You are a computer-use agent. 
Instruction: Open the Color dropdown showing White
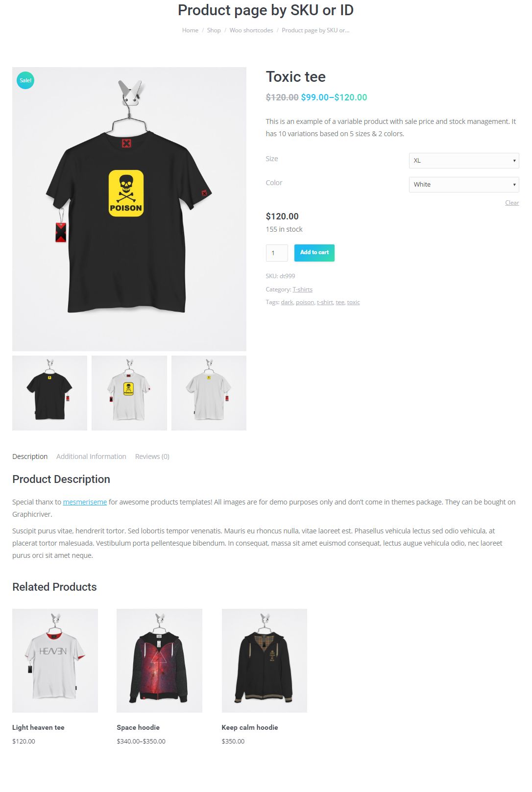pos(464,185)
